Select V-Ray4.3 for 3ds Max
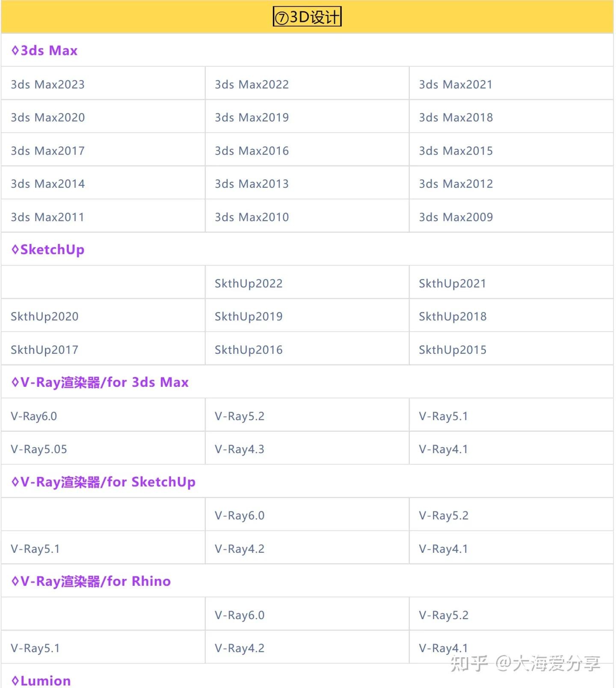 (x=240, y=449)
